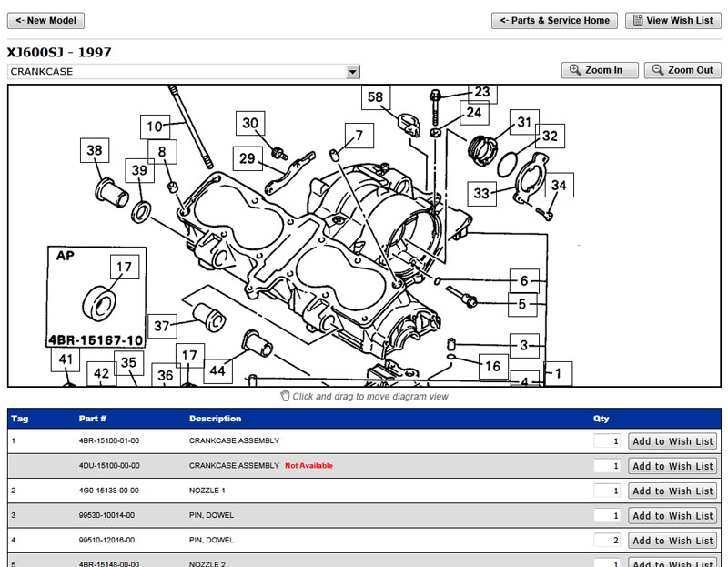Image resolution: width=728 pixels, height=567 pixels.
Task: Click the red Not Available label
Action: pos(308,465)
